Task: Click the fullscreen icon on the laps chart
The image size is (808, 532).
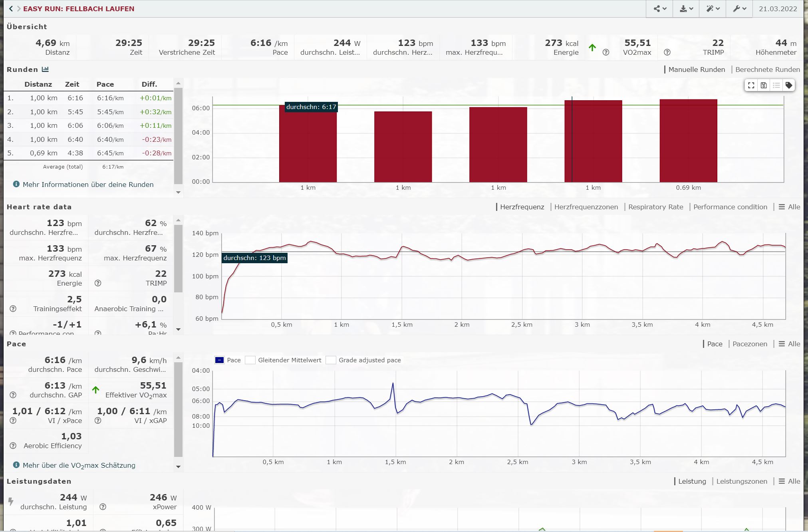Action: 751,85
